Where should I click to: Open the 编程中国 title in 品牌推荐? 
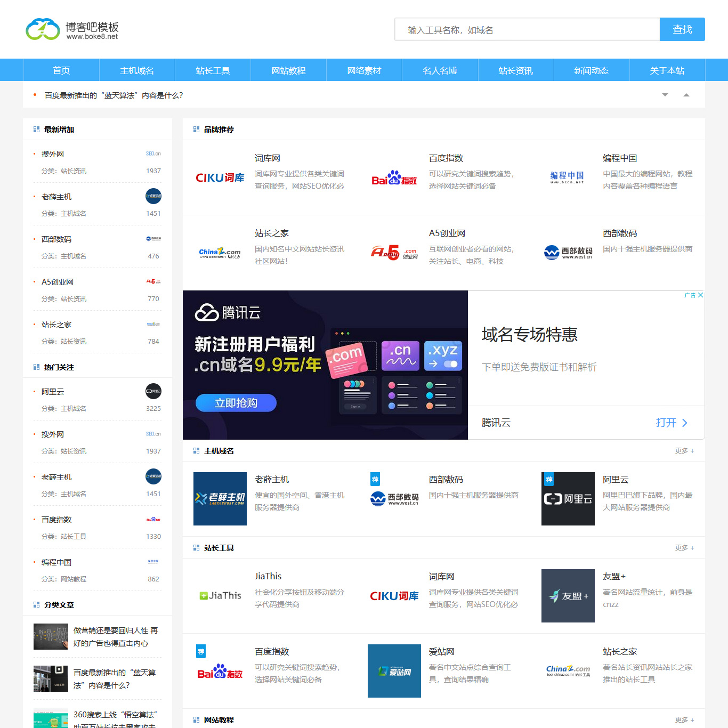pyautogui.click(x=620, y=158)
